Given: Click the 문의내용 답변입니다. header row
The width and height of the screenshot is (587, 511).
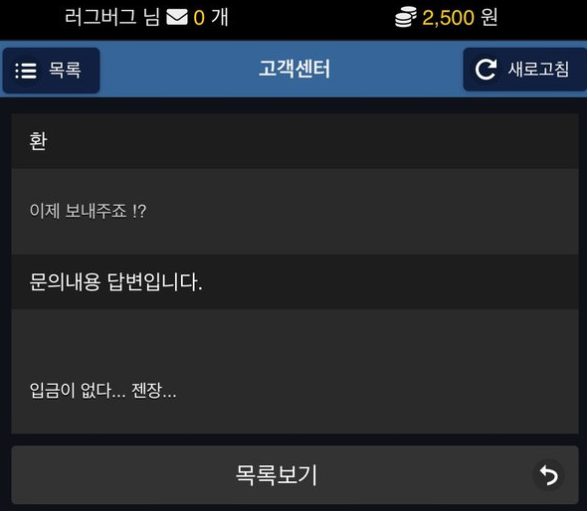Looking at the screenshot, I should pyautogui.click(x=295, y=282).
